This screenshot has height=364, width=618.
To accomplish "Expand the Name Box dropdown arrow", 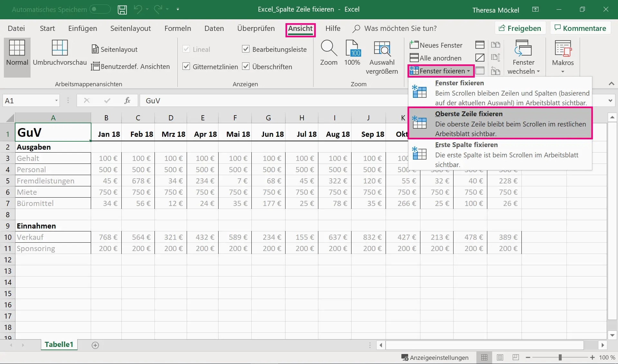I will click(x=56, y=101).
